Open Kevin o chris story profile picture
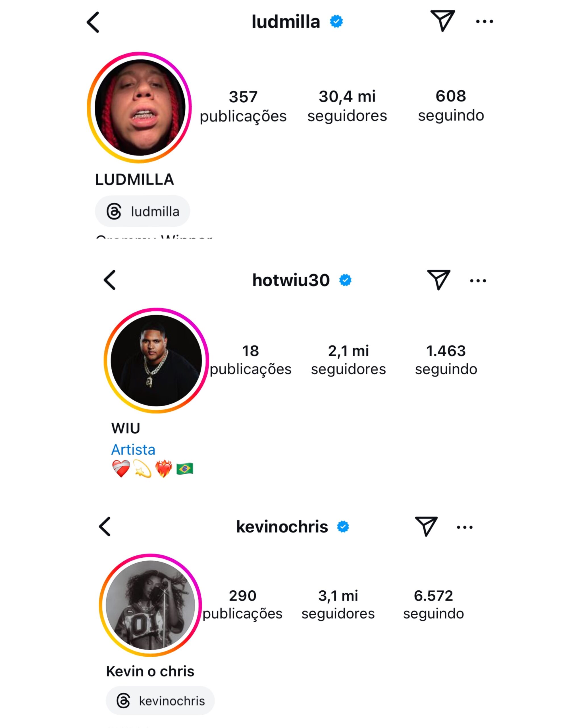 pyautogui.click(x=151, y=605)
